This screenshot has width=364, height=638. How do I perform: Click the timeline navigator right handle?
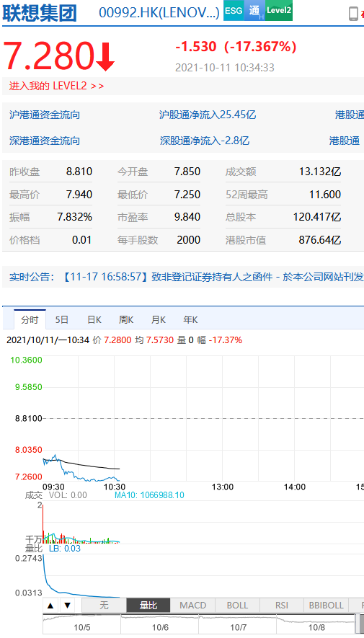[356, 624]
